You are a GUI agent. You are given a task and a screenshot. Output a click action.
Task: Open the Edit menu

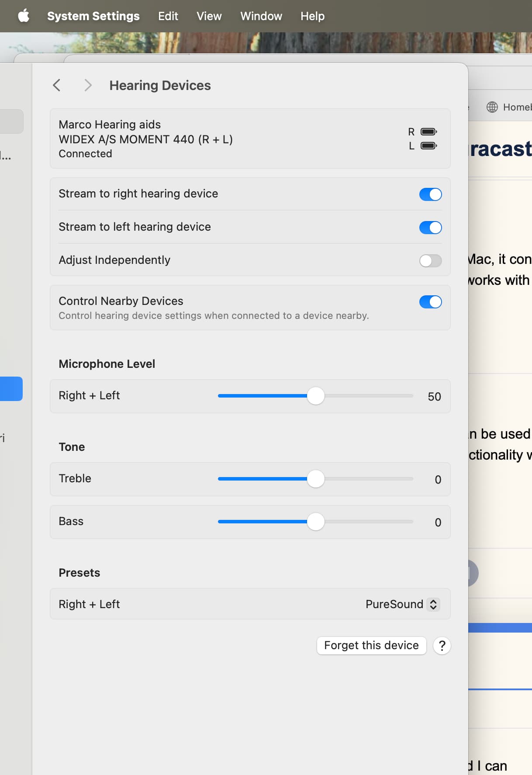click(168, 16)
